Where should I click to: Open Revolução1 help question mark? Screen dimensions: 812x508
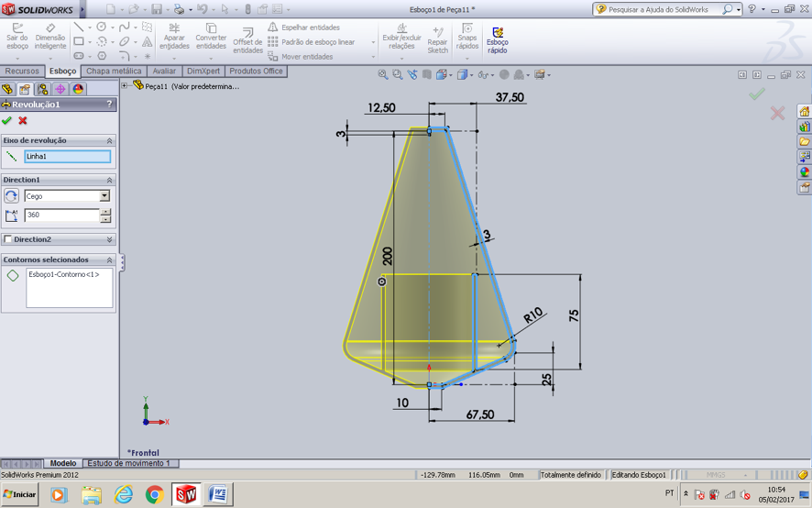(109, 105)
